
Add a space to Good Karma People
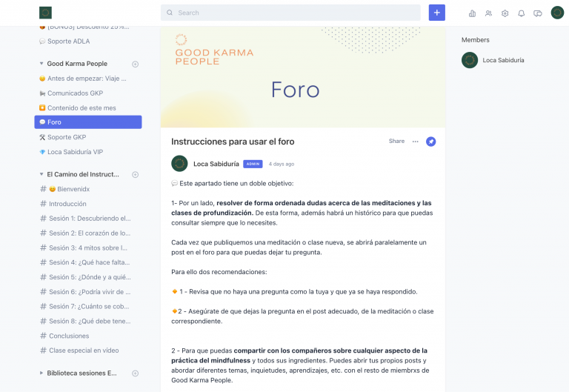click(x=135, y=64)
